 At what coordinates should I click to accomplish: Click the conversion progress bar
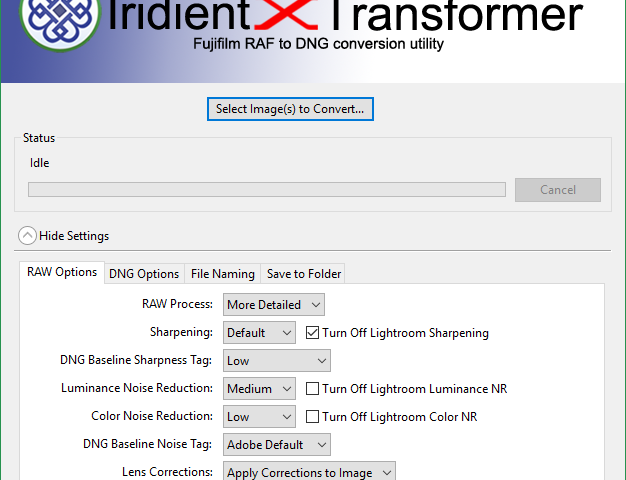click(267, 190)
